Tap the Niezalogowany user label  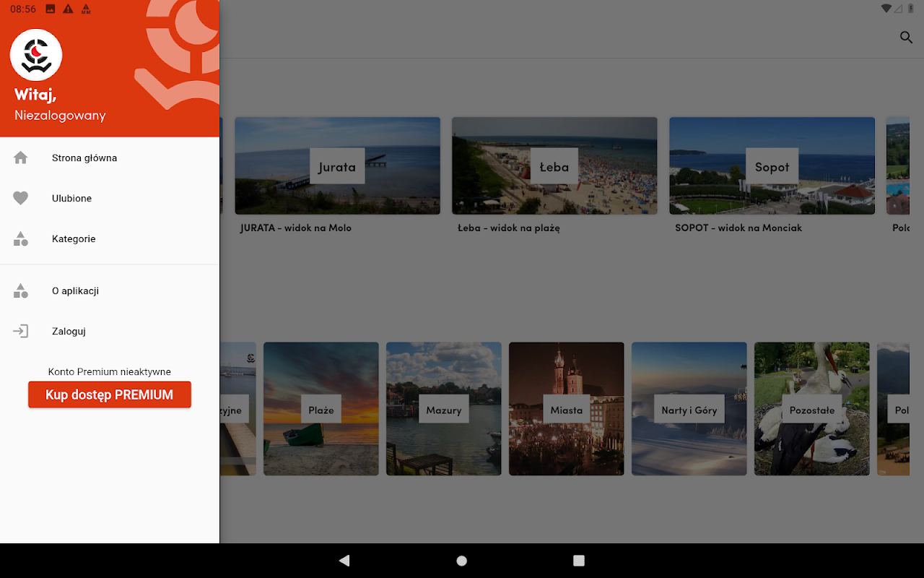[60, 116]
